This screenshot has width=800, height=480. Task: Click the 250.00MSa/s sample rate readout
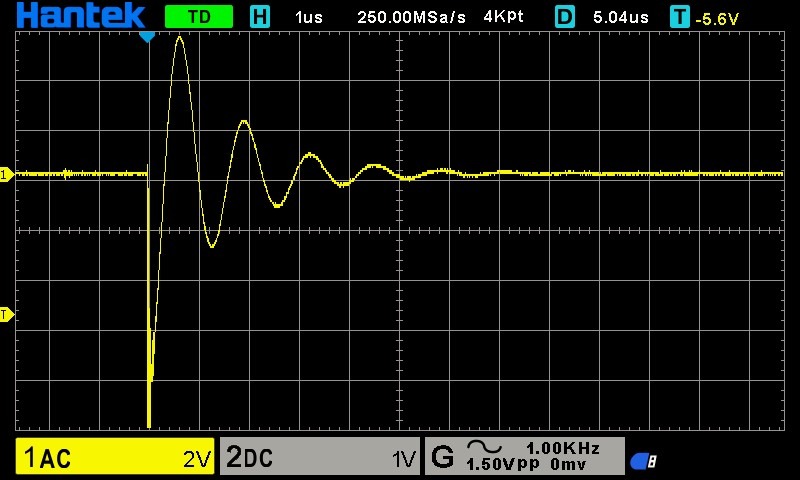coord(411,18)
